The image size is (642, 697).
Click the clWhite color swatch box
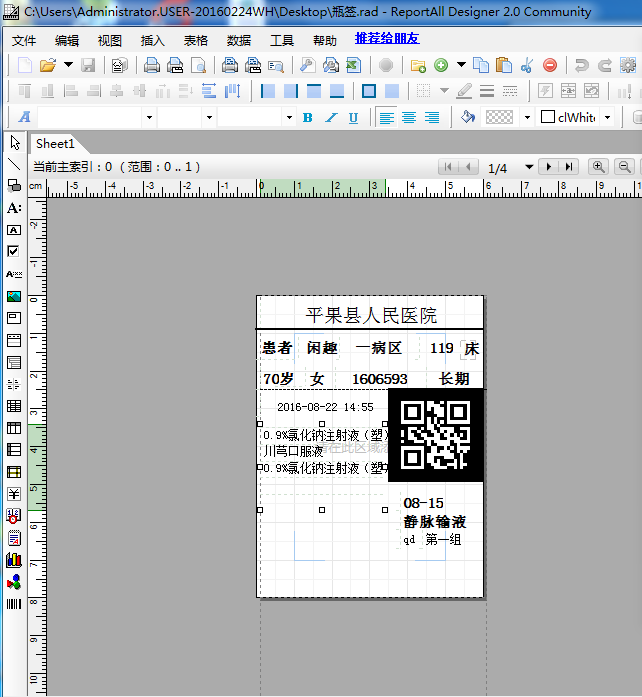(548, 117)
